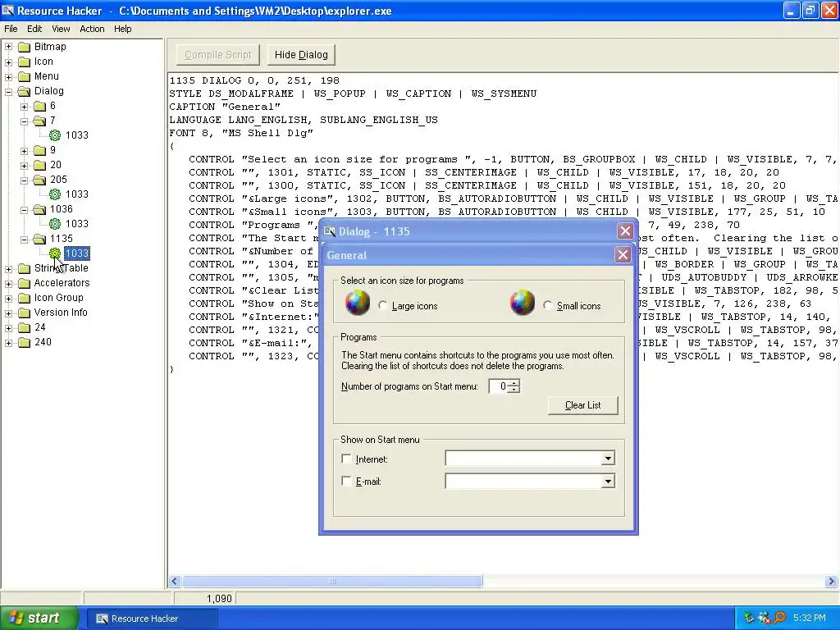Viewport: 840px width, 630px height.
Task: Enable the Internet checkbox
Action: [x=347, y=459]
